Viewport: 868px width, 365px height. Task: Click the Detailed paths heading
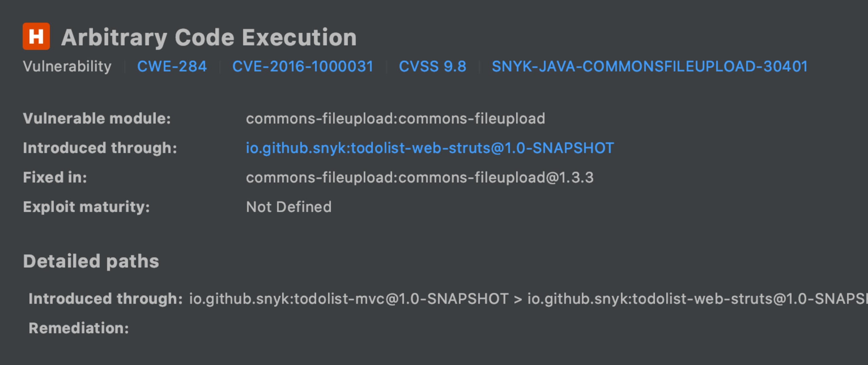[91, 262]
